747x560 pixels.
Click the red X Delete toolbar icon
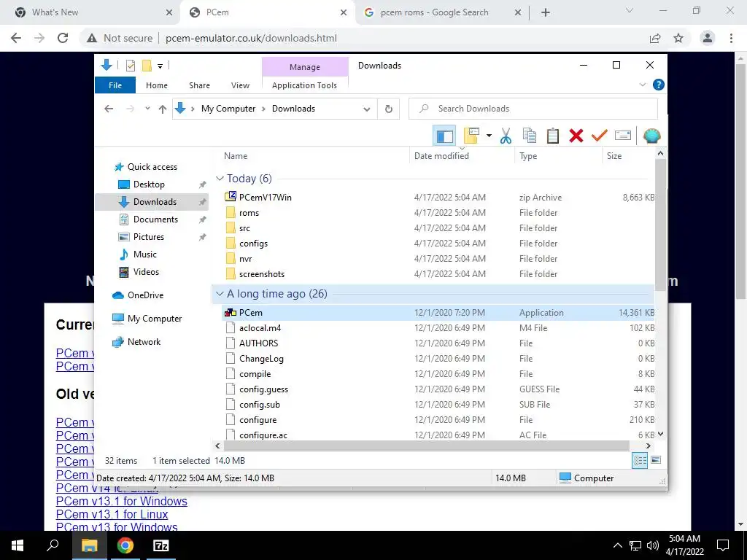click(576, 136)
